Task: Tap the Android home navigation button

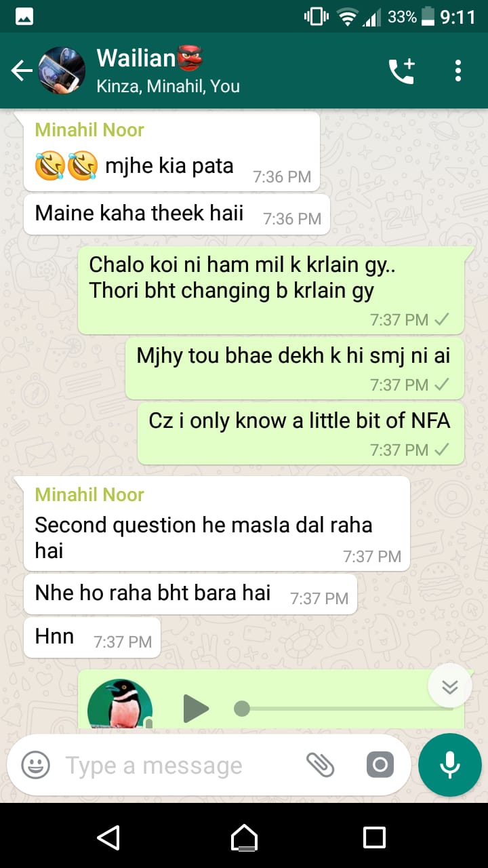Action: tap(244, 837)
